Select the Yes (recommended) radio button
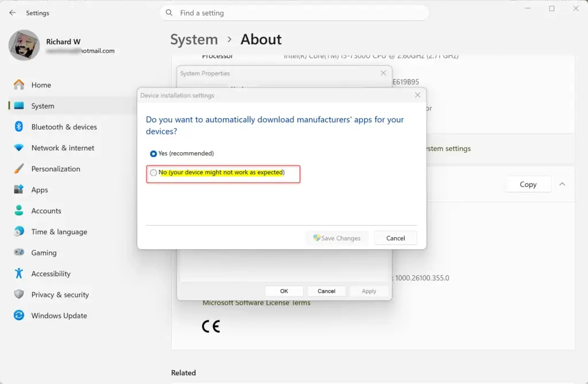Viewport: 588px width, 384px height. (x=153, y=154)
